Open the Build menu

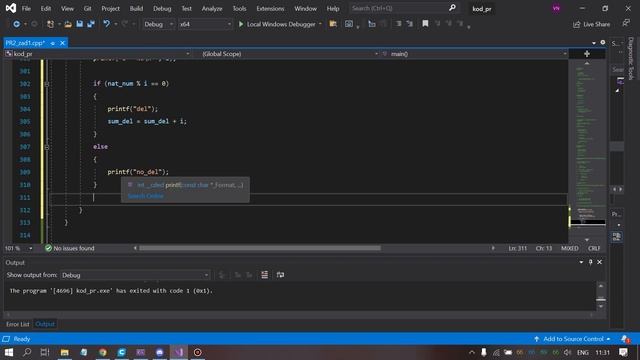point(136,9)
